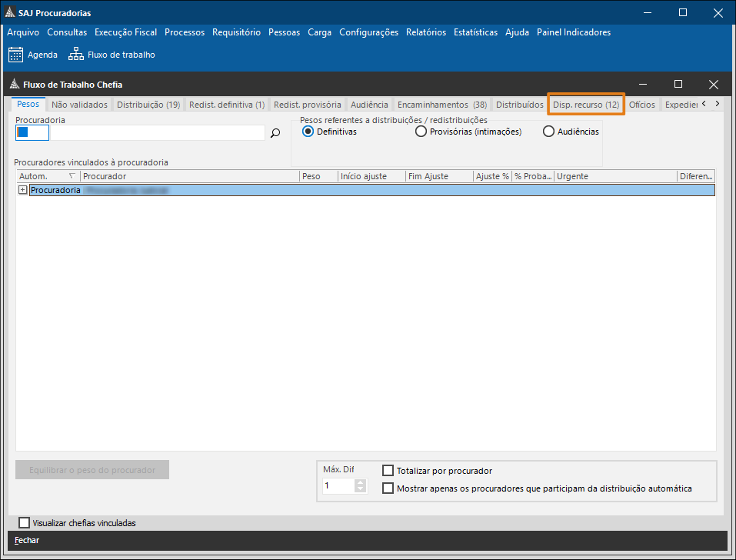Screen dimensions: 736x560
Task: Check Visualizar chefias vinculadas
Action: pyautogui.click(x=24, y=523)
